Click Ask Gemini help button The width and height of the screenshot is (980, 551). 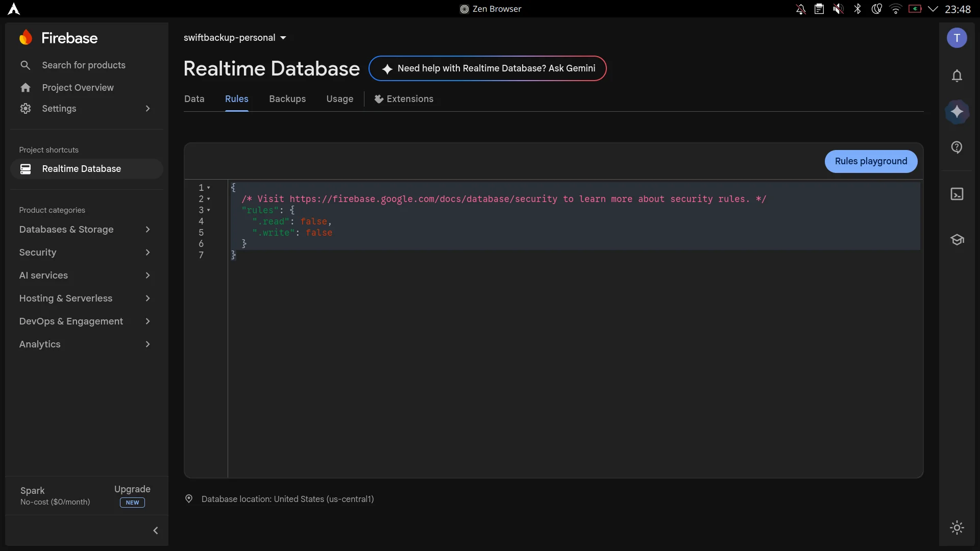487,68
